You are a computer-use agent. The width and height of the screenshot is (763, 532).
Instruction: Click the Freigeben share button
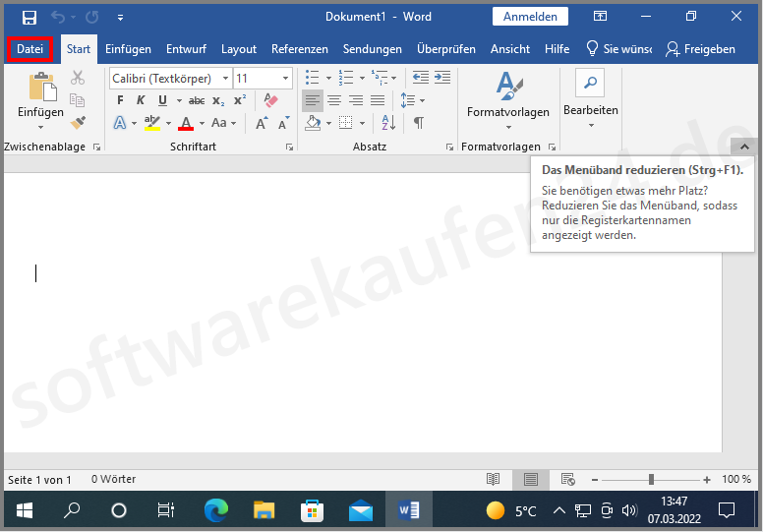click(x=701, y=49)
